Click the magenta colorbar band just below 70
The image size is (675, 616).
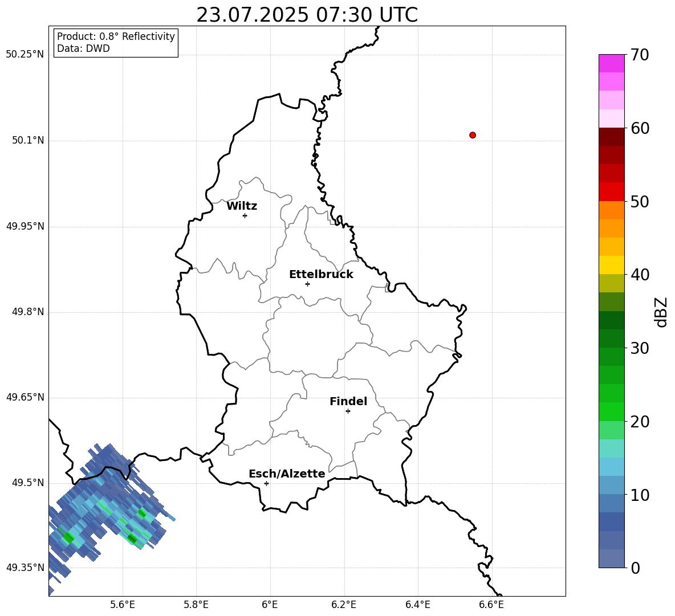click(612, 63)
